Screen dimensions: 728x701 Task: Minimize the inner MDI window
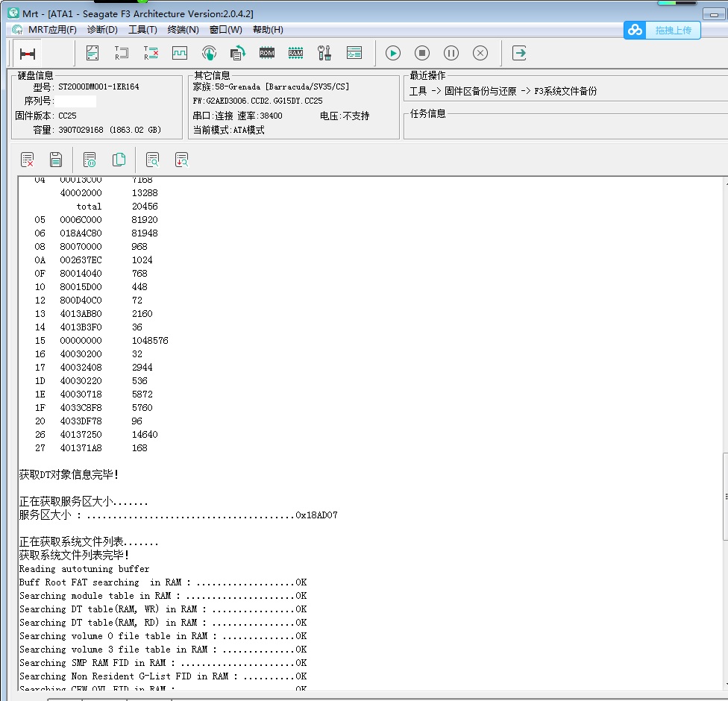(x=714, y=14)
